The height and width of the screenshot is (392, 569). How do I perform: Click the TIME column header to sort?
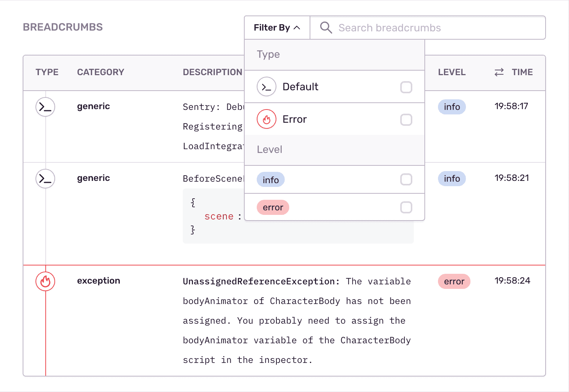522,72
